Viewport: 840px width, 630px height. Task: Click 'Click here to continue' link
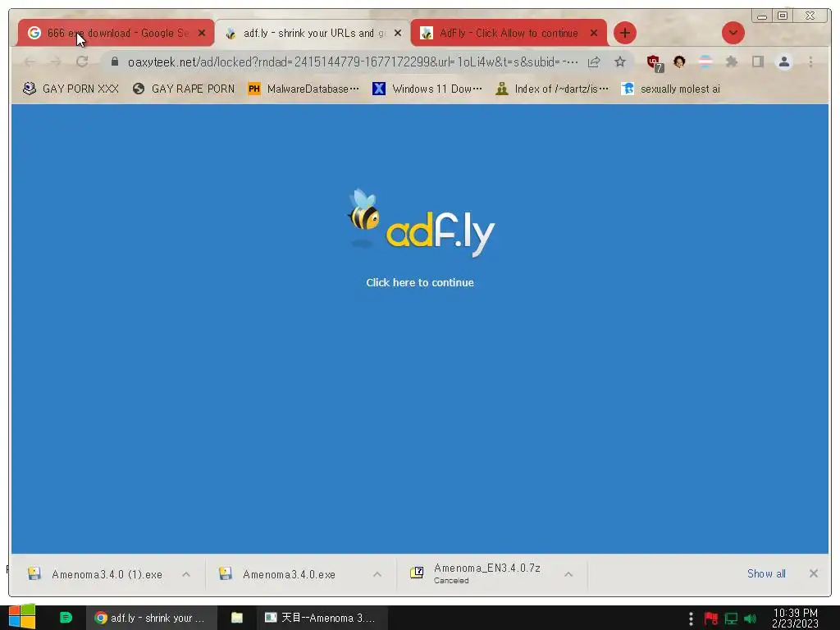[x=420, y=282]
